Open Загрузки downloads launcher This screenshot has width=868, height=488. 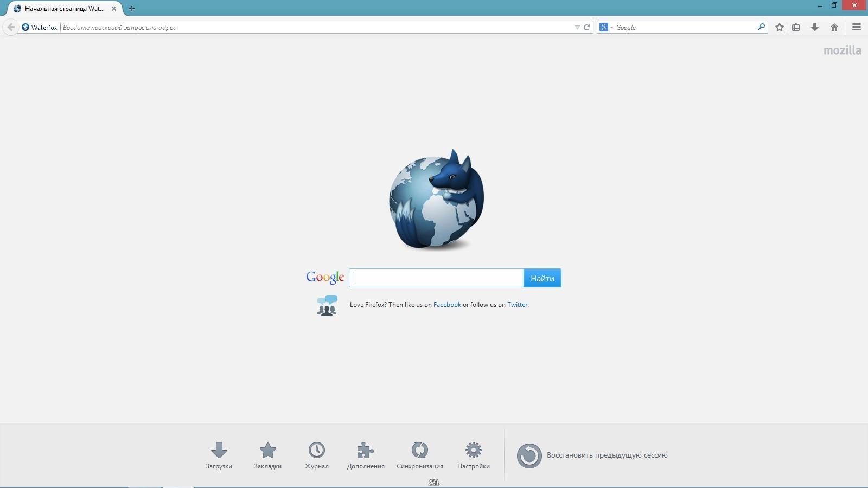point(219,455)
